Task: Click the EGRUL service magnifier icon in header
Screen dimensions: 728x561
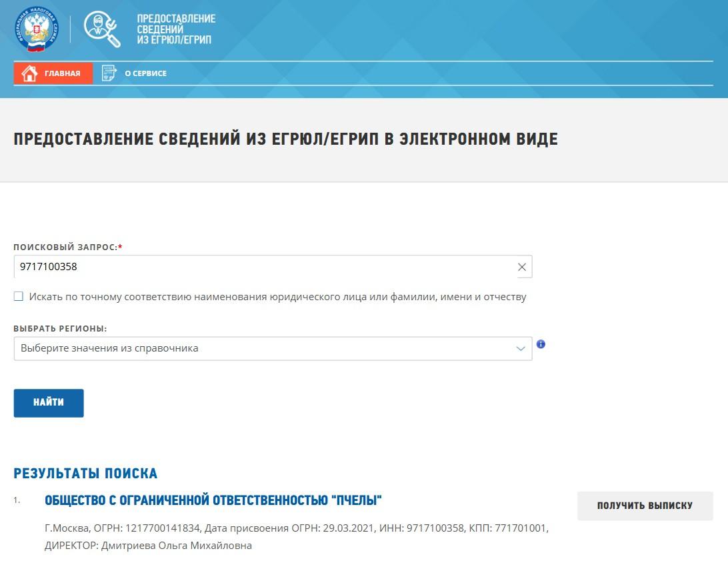Action: (102, 29)
